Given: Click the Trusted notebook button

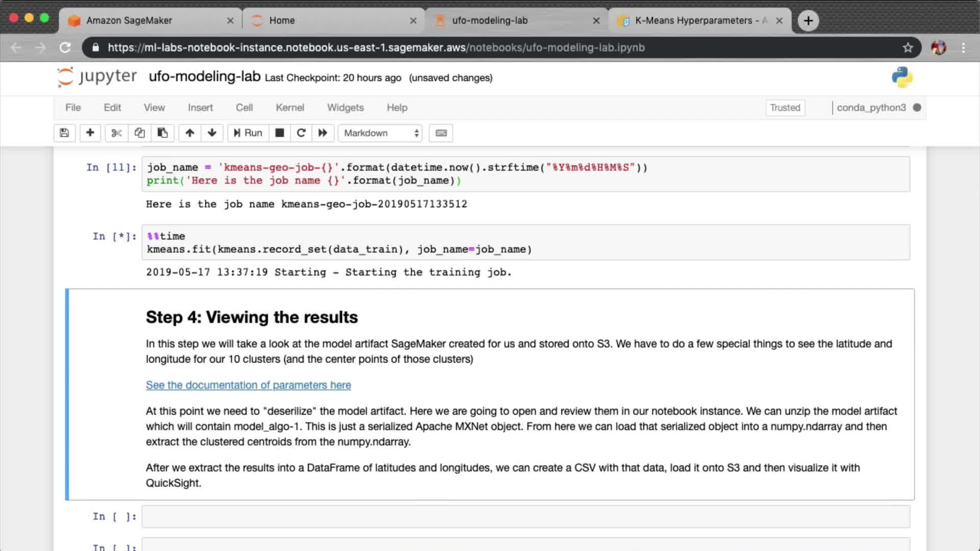Looking at the screenshot, I should (x=785, y=108).
